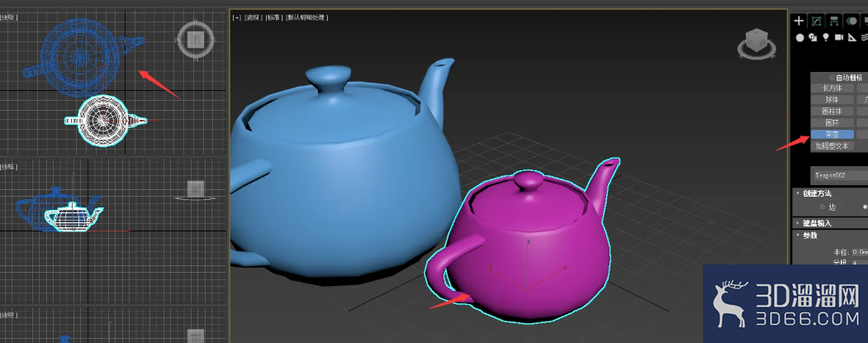Collapse the 创建方法 rollout
The width and height of the screenshot is (868, 343).
point(798,193)
